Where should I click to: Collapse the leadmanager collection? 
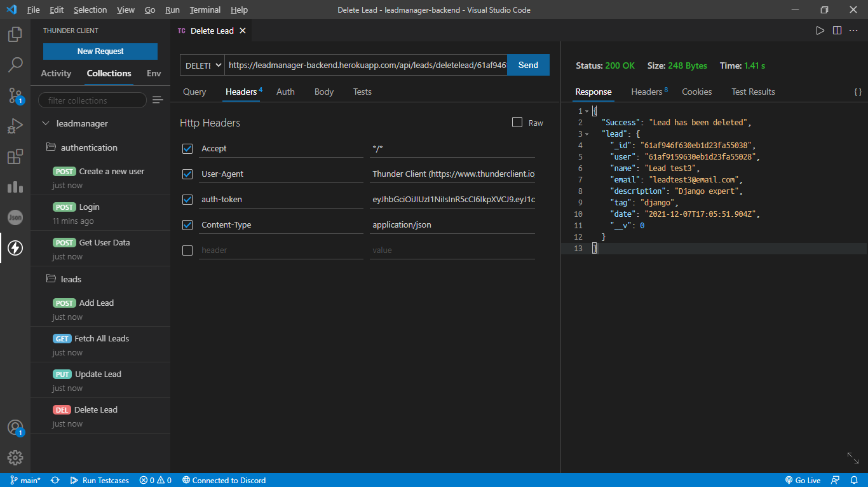[x=45, y=123]
